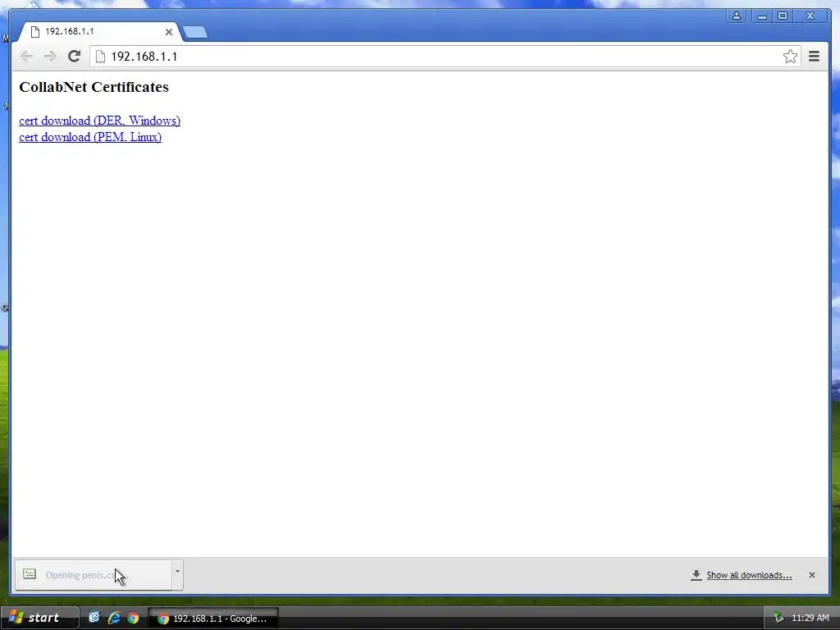The width and height of the screenshot is (840, 630).
Task: Bookmark this page with the star icon
Action: pyautogui.click(x=790, y=57)
